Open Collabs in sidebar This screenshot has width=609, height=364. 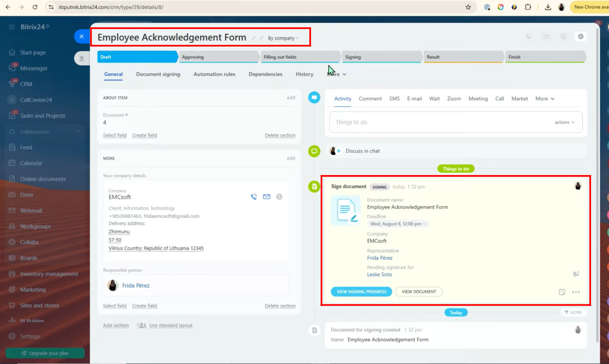(29, 242)
